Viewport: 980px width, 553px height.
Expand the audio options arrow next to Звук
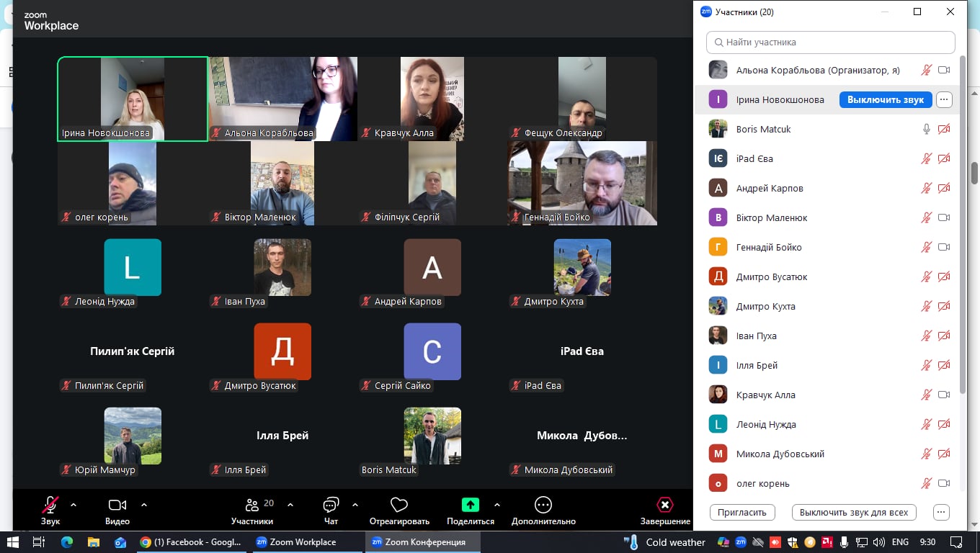pyautogui.click(x=73, y=505)
